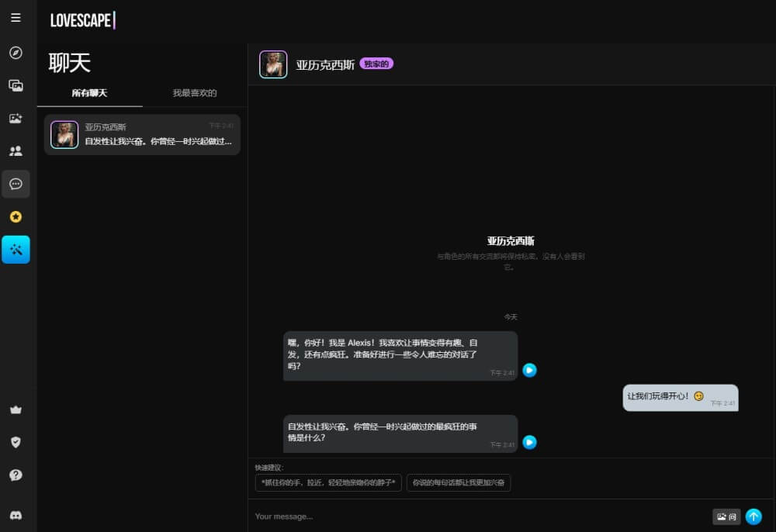The image size is (776, 532).
Task: Play audio for the Alexis greeting message
Action: pyautogui.click(x=529, y=370)
